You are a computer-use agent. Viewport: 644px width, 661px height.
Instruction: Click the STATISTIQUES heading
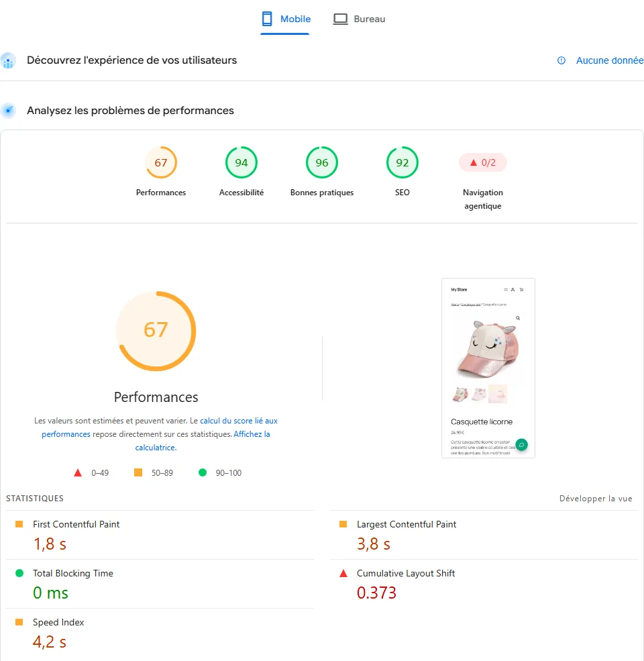[x=35, y=499]
